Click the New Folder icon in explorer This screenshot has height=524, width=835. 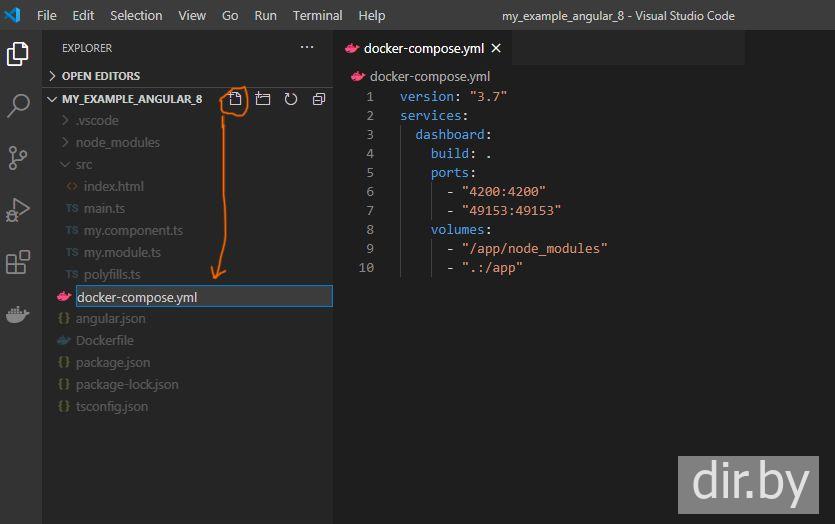click(263, 99)
